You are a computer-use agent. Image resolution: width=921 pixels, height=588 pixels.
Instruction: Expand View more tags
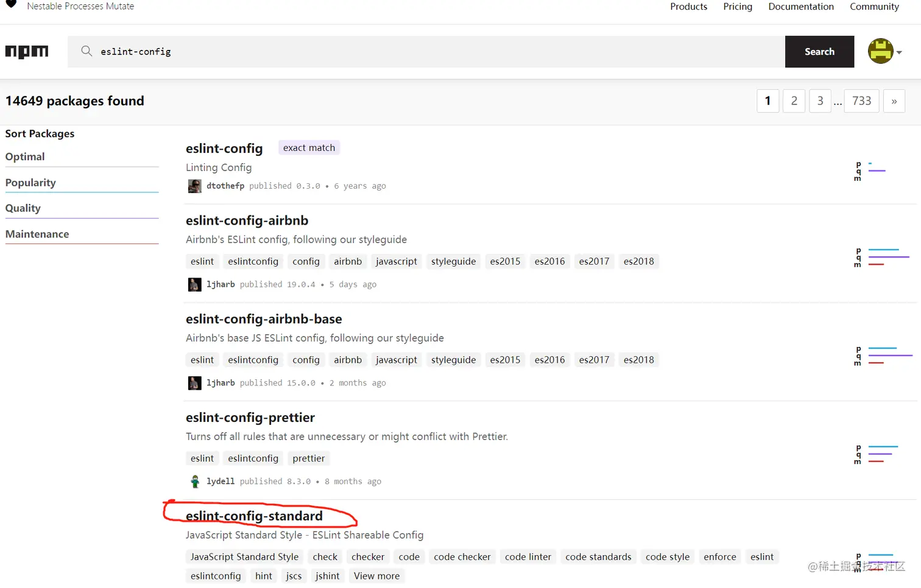point(377,576)
